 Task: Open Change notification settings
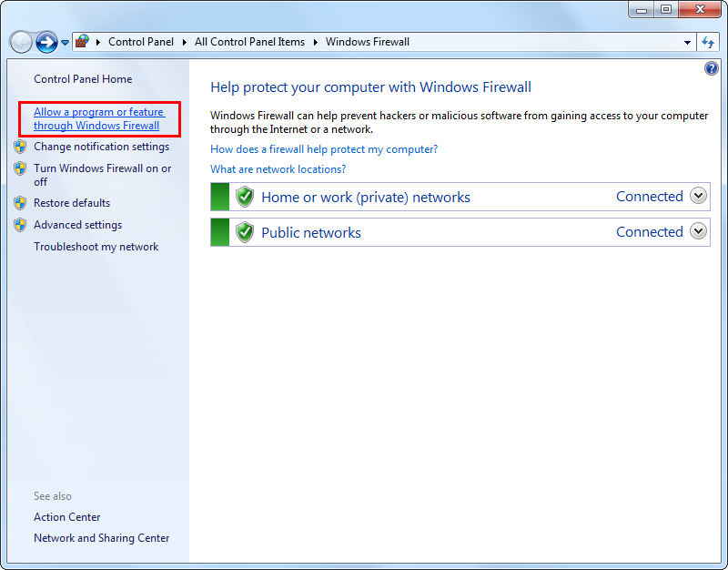102,147
